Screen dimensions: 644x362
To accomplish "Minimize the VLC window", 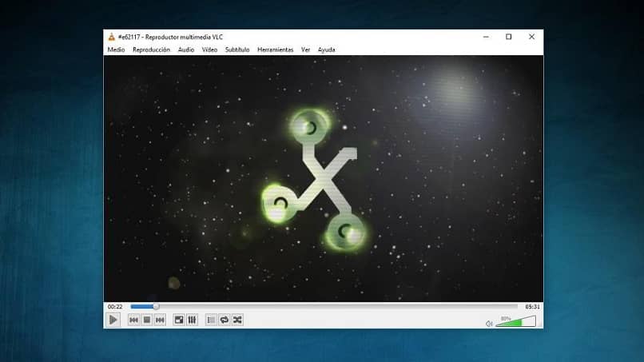I will tap(486, 37).
